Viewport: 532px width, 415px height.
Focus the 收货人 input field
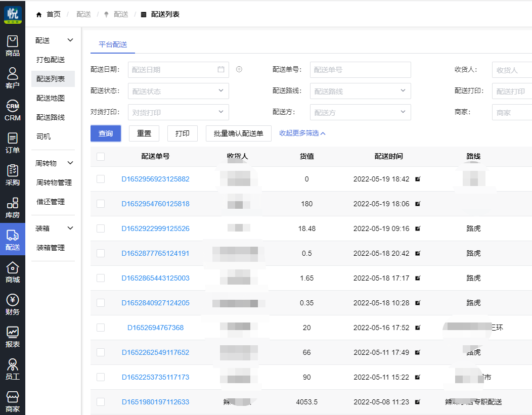pos(512,70)
